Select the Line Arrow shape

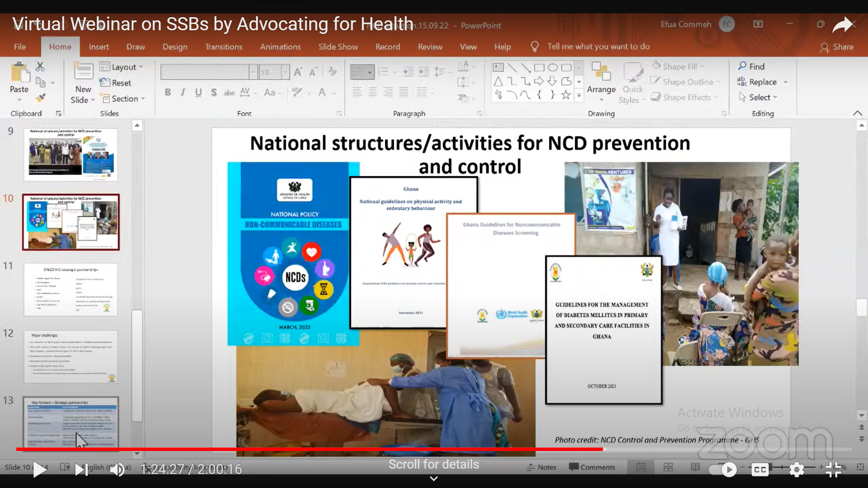tap(525, 67)
